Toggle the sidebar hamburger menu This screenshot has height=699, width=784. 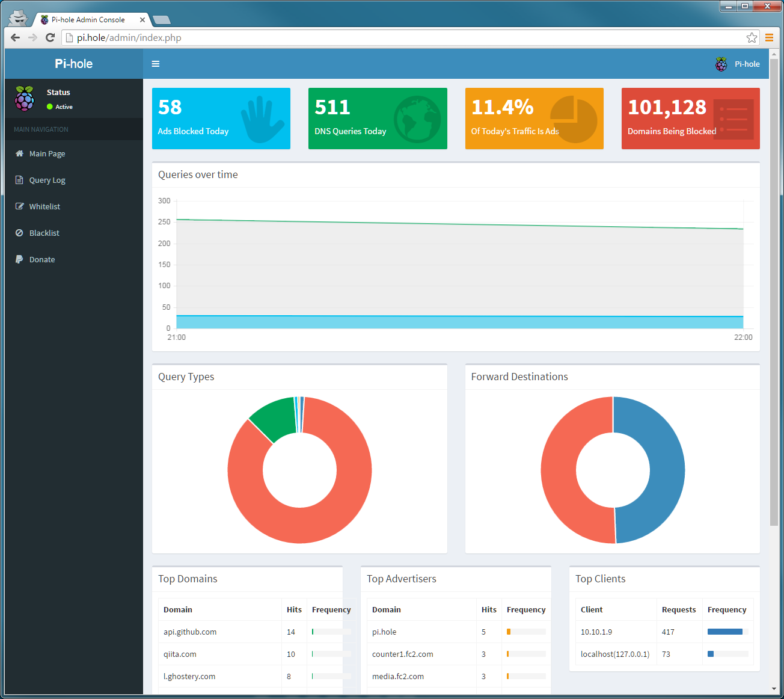coord(156,64)
